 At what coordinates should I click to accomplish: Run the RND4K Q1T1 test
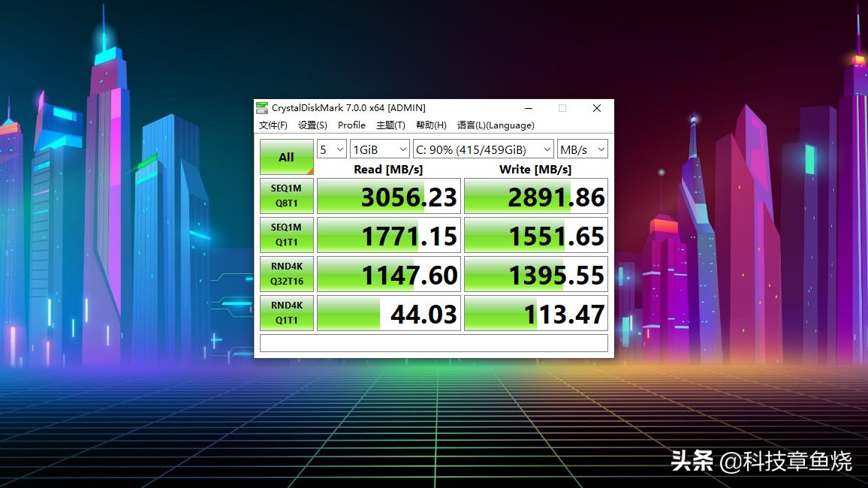(x=287, y=312)
